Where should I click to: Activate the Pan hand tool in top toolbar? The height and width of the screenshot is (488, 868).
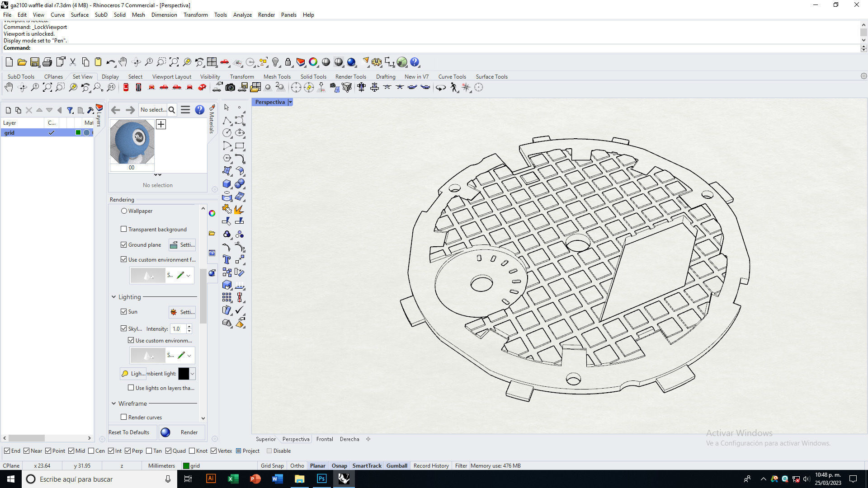pos(123,62)
